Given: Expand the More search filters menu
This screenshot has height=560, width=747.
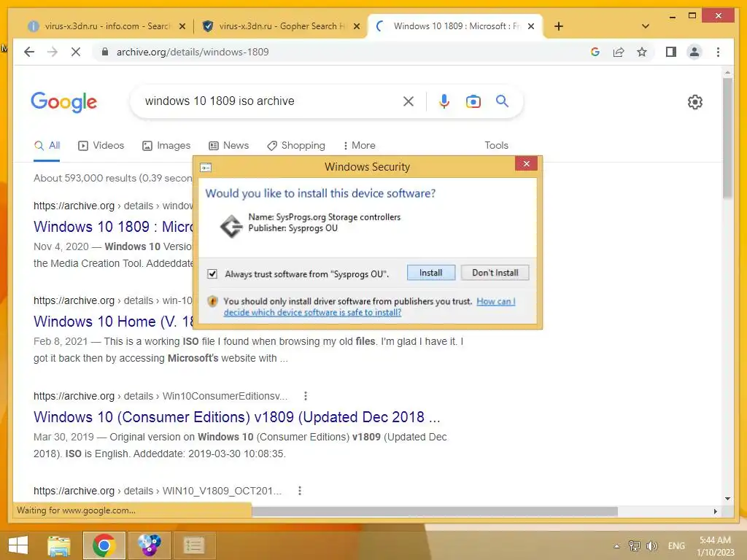Looking at the screenshot, I should pos(359,145).
